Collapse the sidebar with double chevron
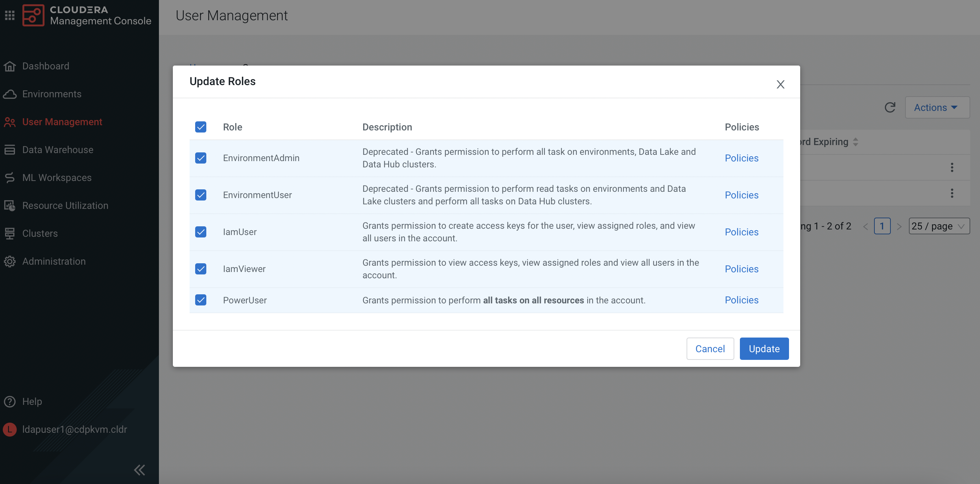 point(139,470)
